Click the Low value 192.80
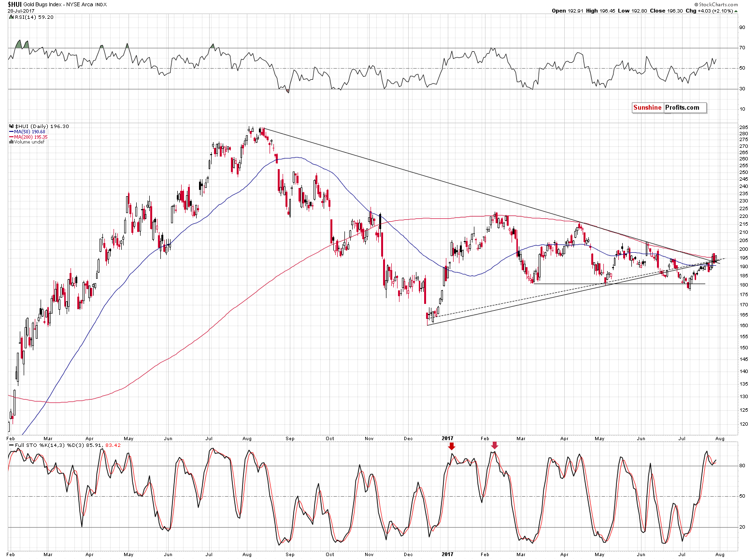 coord(640,11)
